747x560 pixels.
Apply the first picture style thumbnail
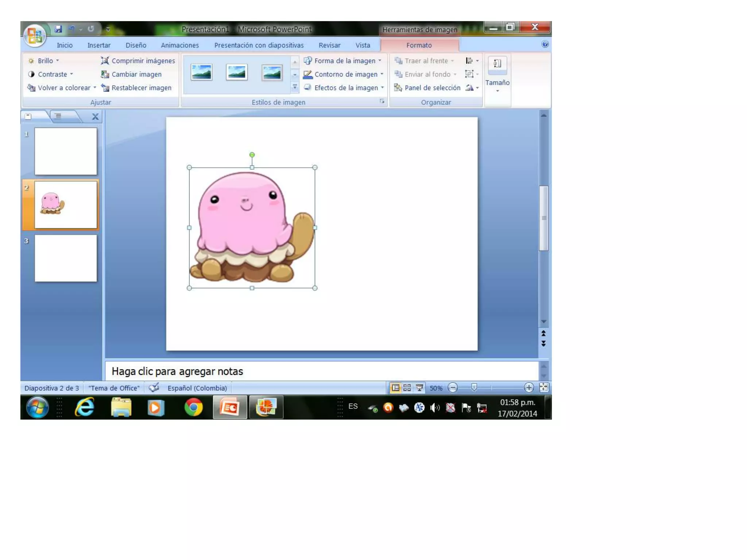tap(201, 72)
